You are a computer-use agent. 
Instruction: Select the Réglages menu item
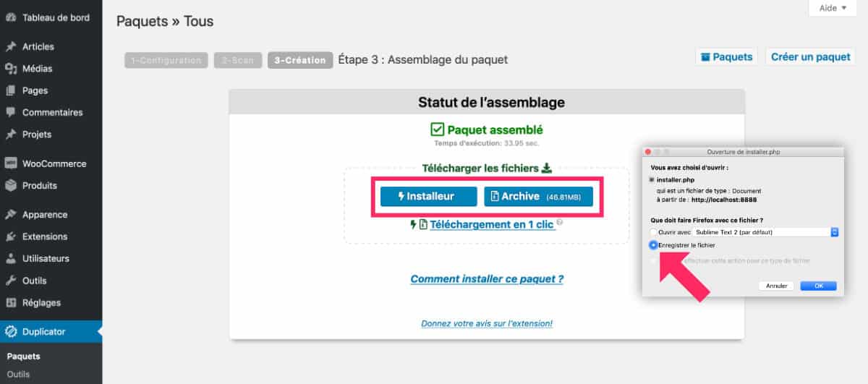pyautogui.click(x=41, y=302)
